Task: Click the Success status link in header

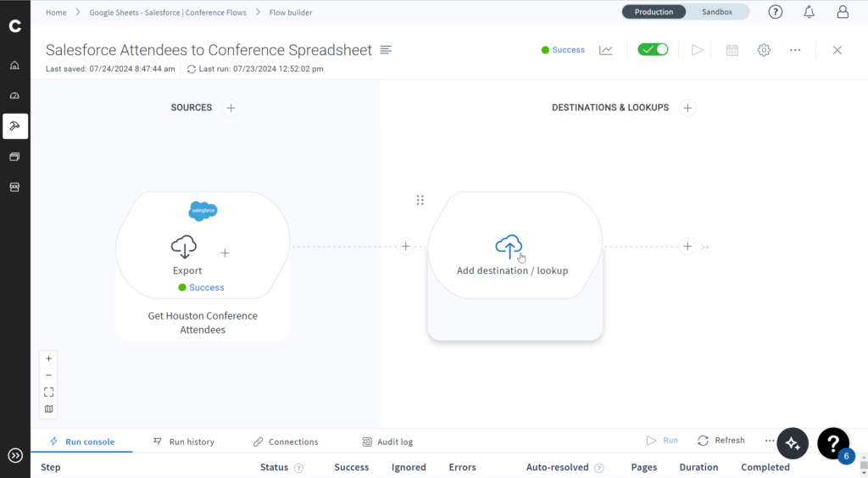Action: point(568,50)
